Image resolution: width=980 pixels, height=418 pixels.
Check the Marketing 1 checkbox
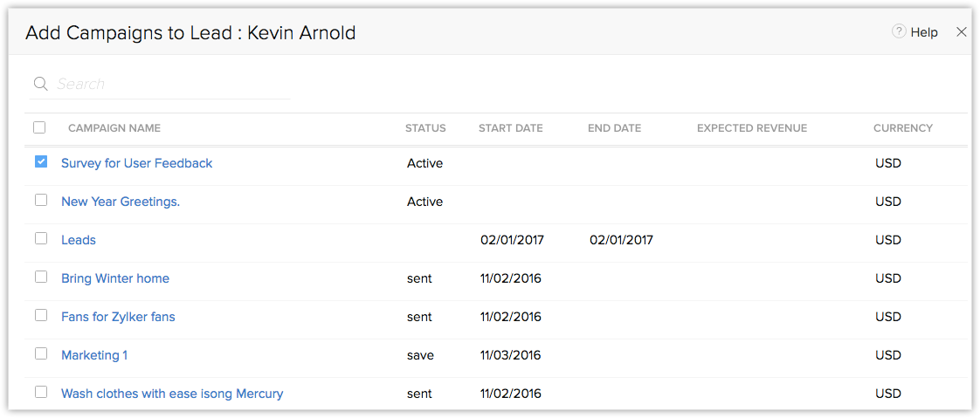pyautogui.click(x=41, y=353)
